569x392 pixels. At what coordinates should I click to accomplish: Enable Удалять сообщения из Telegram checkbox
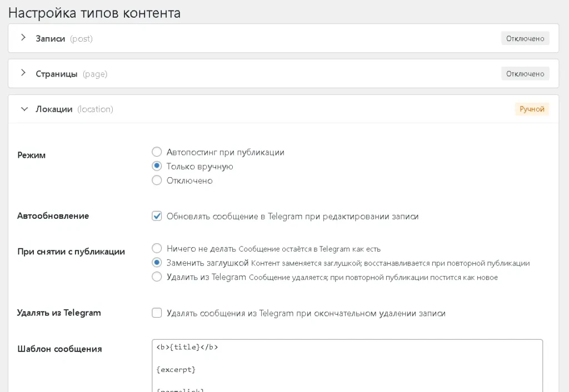tap(157, 313)
